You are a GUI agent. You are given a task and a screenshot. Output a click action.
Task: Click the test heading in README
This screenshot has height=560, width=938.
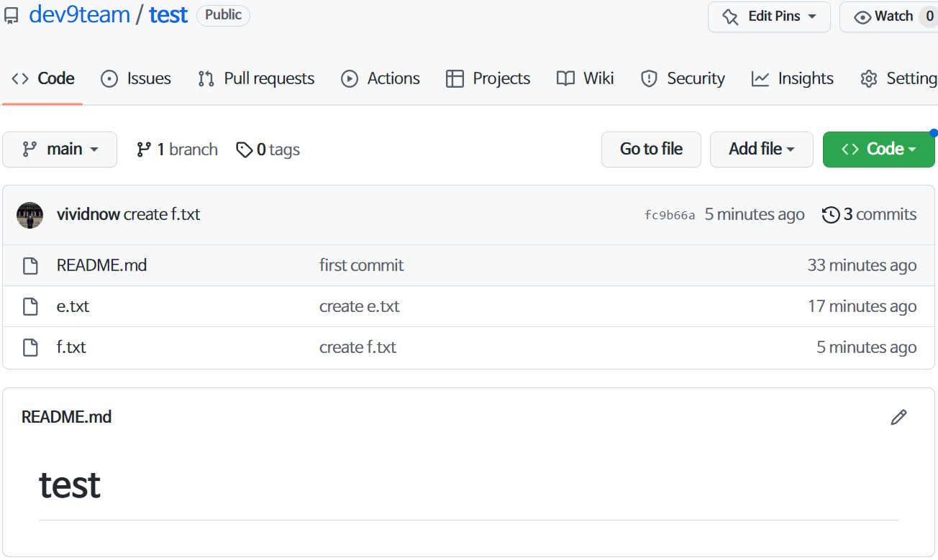(x=69, y=485)
